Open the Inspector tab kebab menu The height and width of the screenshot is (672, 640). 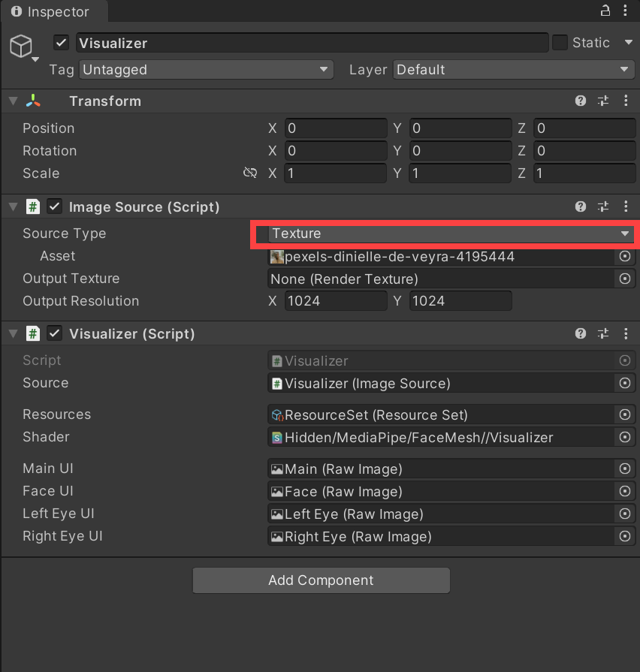point(625,11)
